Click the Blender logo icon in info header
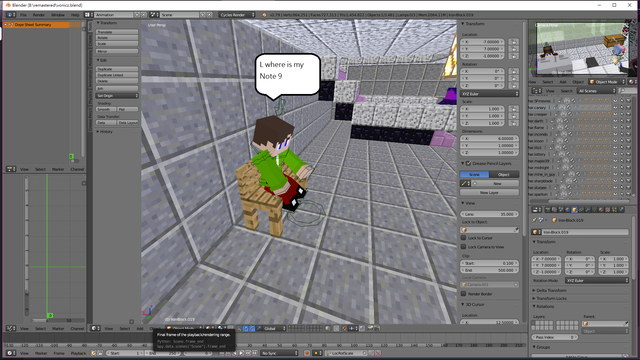 click(x=264, y=15)
